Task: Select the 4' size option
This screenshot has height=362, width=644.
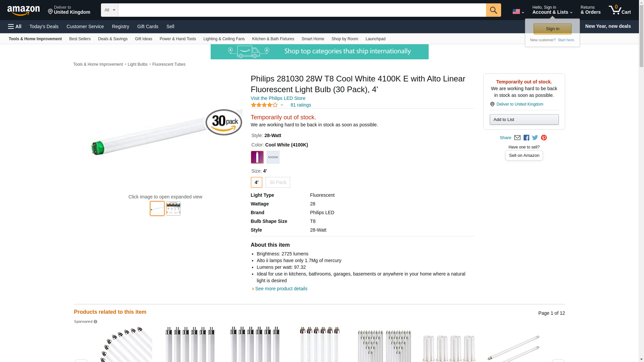Action: click(x=256, y=182)
